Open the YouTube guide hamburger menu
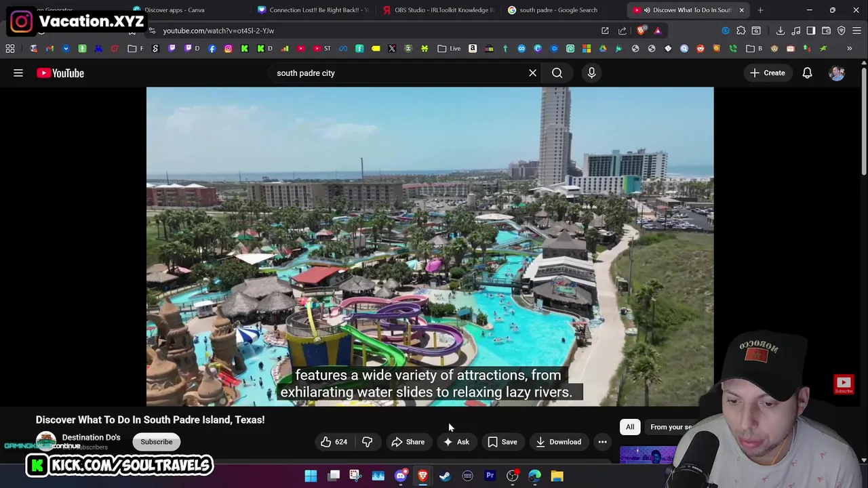This screenshot has height=488, width=868. (x=18, y=73)
